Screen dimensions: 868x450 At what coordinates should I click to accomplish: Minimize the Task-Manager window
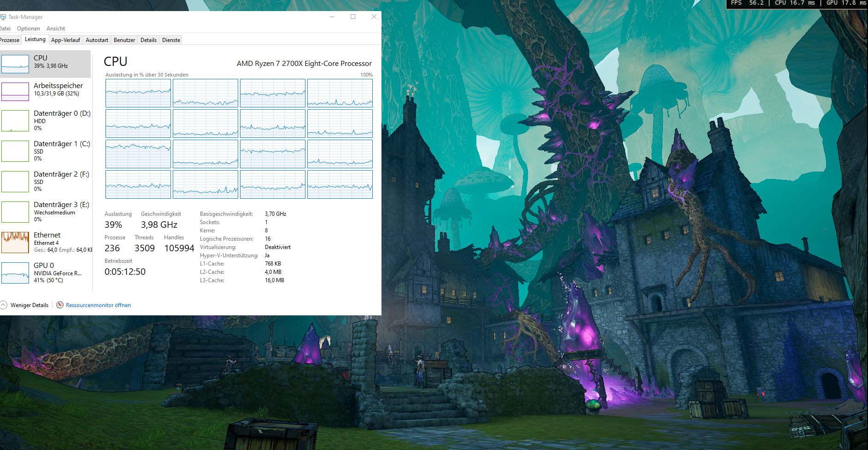332,17
